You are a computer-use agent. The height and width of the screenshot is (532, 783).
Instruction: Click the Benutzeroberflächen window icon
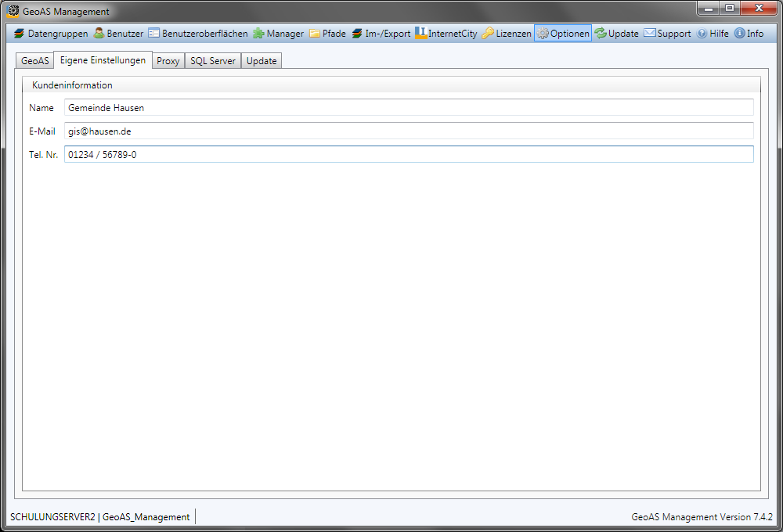pyautogui.click(x=153, y=33)
